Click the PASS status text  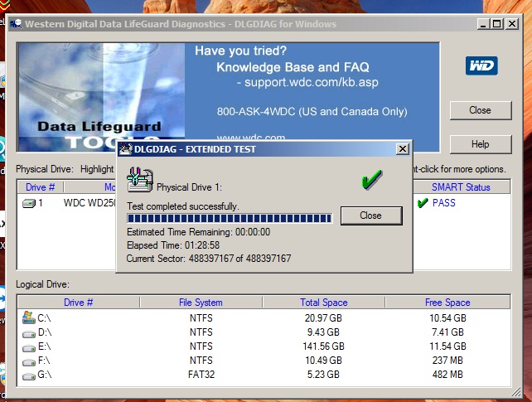coord(444,203)
